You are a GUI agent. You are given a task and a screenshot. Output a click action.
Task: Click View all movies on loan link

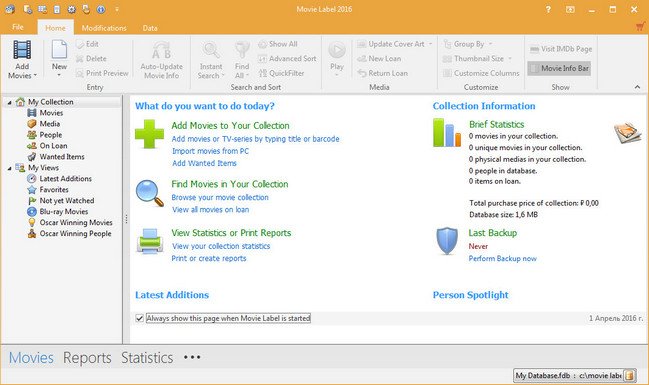click(210, 209)
